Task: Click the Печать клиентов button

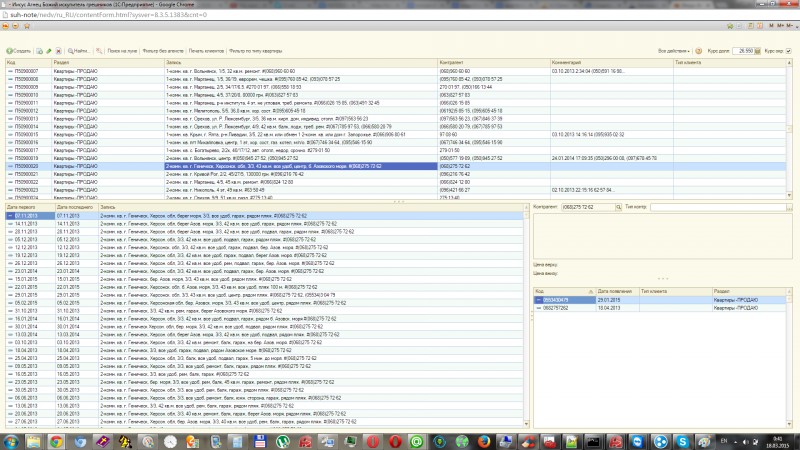Action: 206,51
